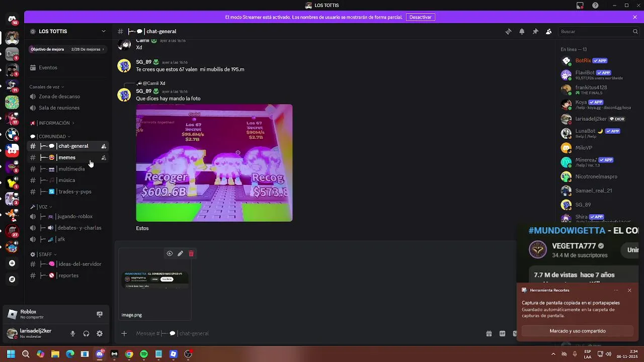Image resolution: width=644 pixels, height=362 pixels.
Task: Open the Roblox screenshot image in chat
Action: (214, 163)
